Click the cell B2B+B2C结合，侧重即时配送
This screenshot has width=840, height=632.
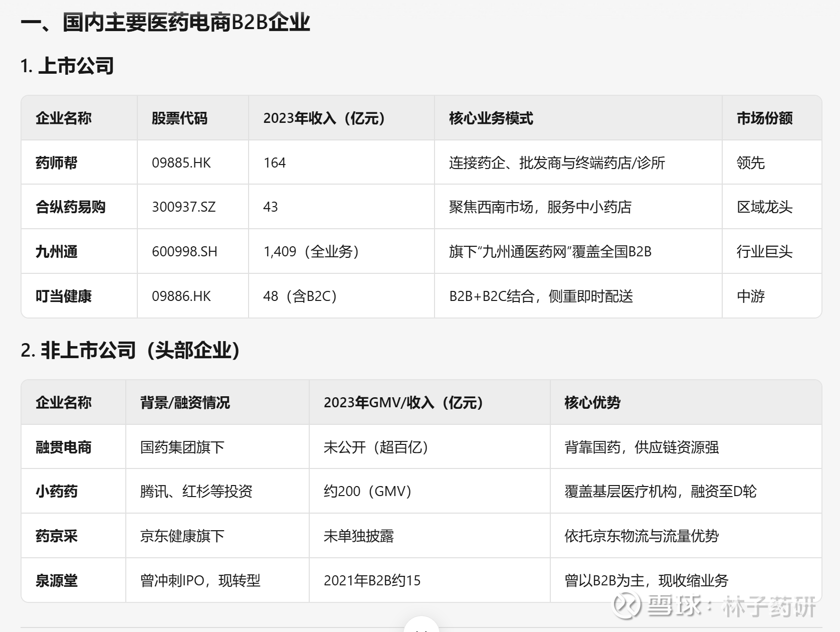[541, 296]
